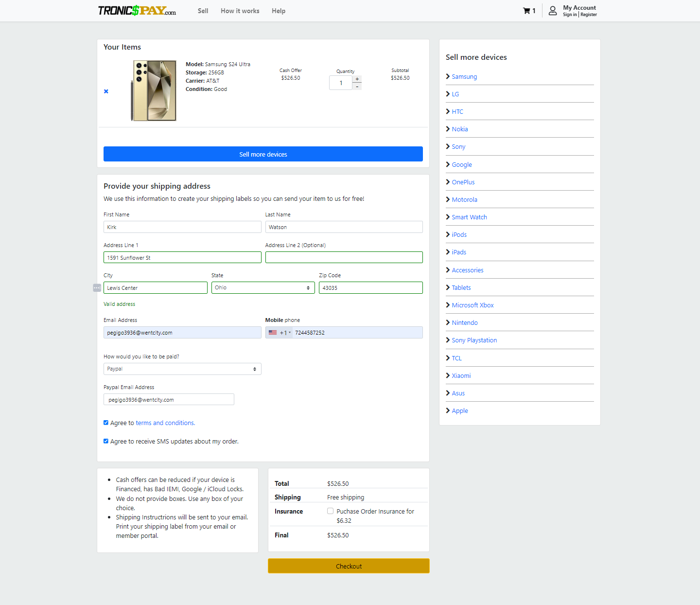
Task: Open How it works in navigation
Action: click(240, 11)
